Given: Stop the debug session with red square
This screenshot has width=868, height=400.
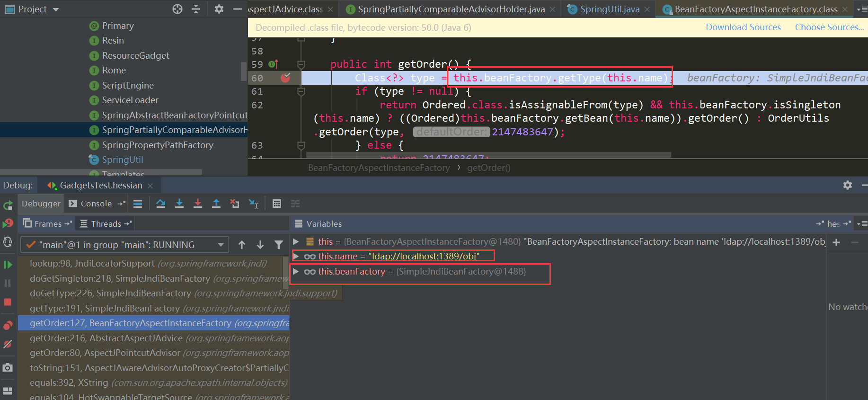Looking at the screenshot, I should [8, 302].
